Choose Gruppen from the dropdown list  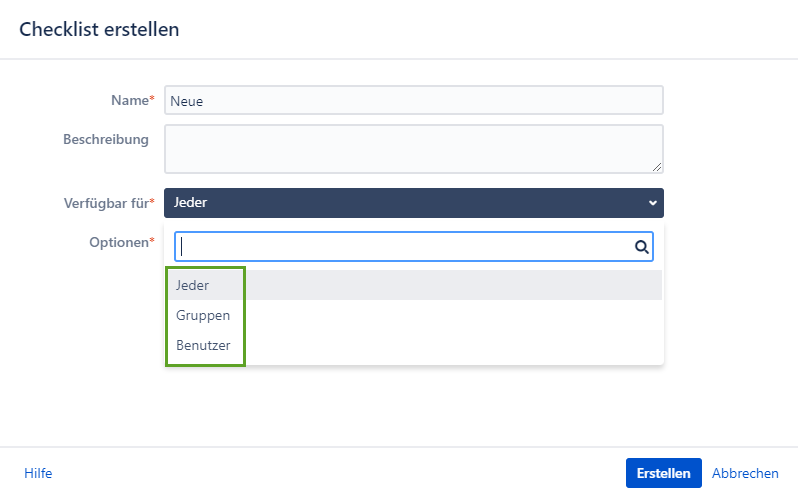click(x=203, y=315)
